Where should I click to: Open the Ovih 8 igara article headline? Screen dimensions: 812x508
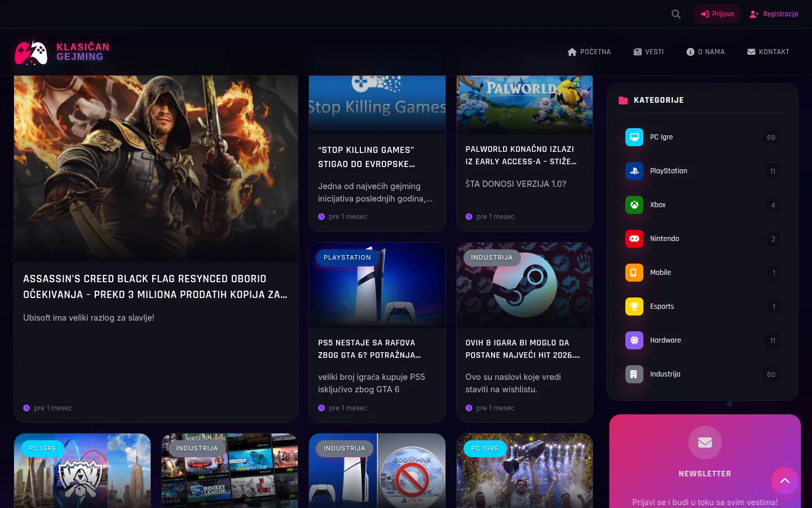tap(523, 349)
